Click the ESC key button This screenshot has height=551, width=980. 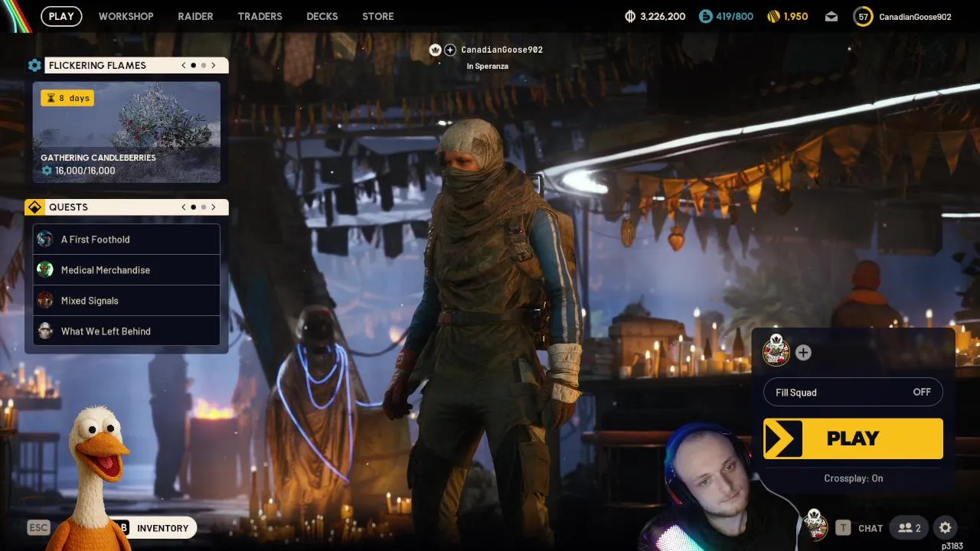38,527
